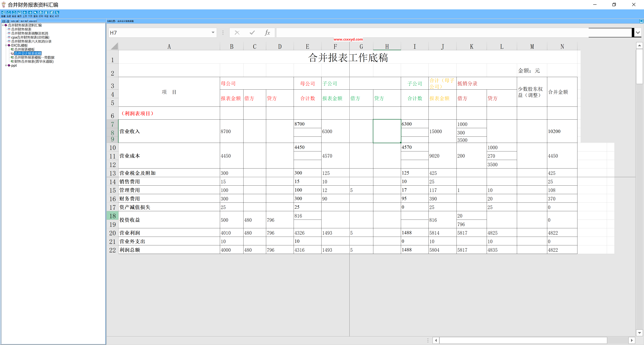Click the horizontal scrollbar thumb
Image resolution: width=644 pixels, height=345 pixels.
[523, 340]
